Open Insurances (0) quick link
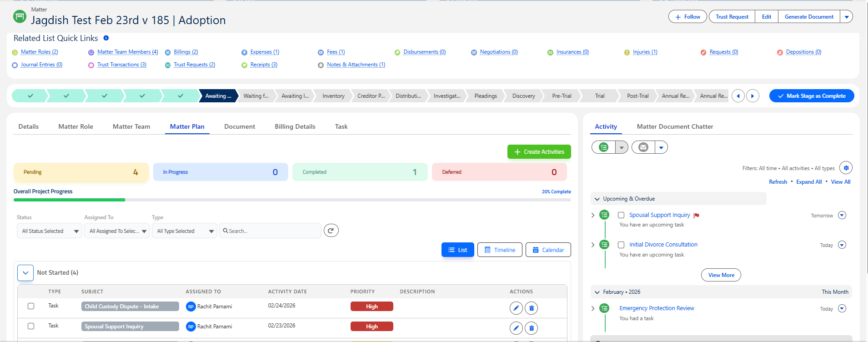868x342 pixels. [x=572, y=52]
